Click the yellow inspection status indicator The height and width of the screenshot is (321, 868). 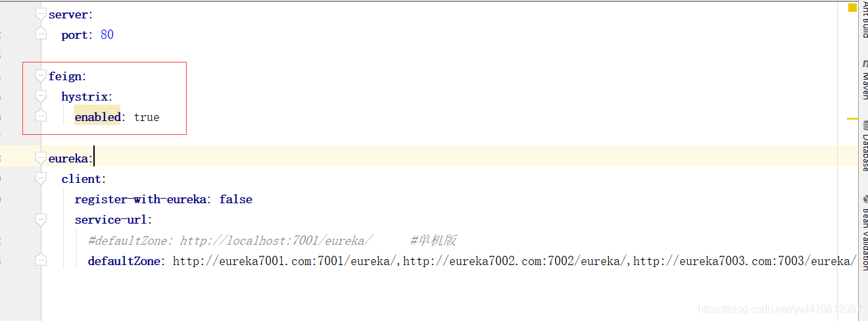click(852, 8)
